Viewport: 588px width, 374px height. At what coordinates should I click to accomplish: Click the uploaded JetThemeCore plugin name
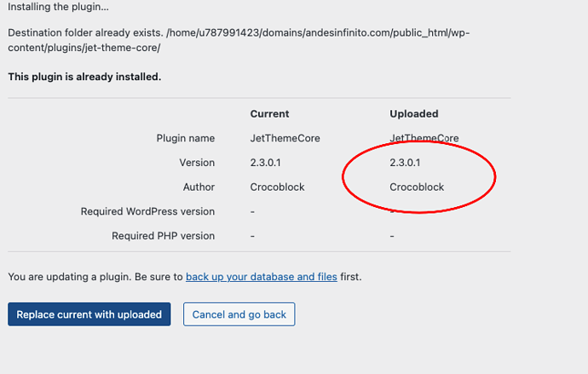point(424,138)
